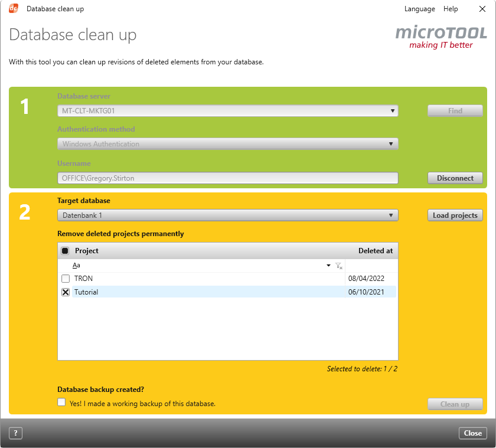Click the dc application icon in titlebar
Screen dimensions: 496x448
(14, 8)
